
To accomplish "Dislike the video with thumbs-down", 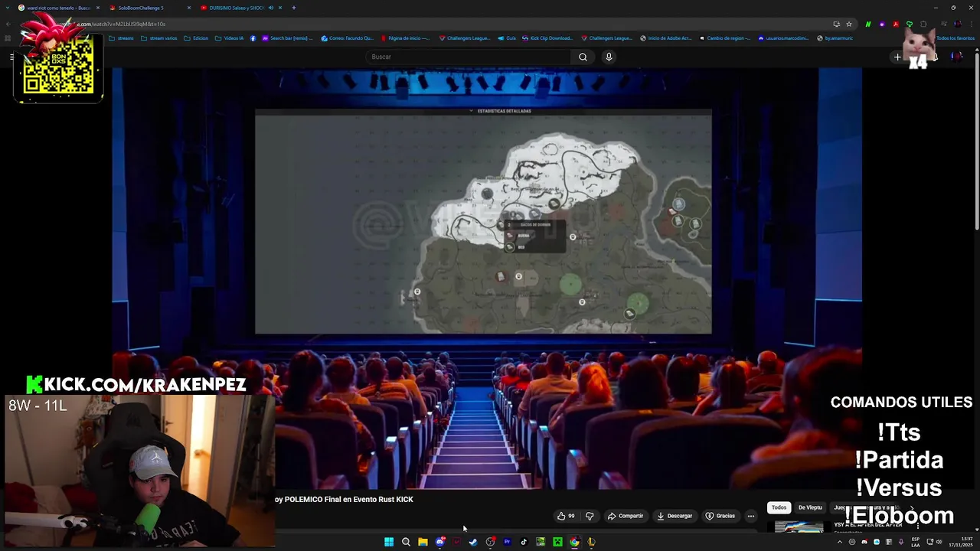I will point(590,516).
